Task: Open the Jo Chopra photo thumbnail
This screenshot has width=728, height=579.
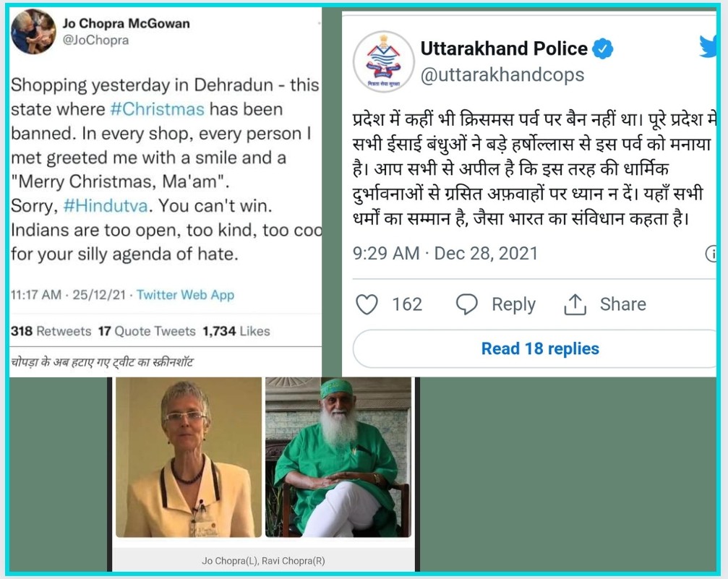Action: point(189,458)
